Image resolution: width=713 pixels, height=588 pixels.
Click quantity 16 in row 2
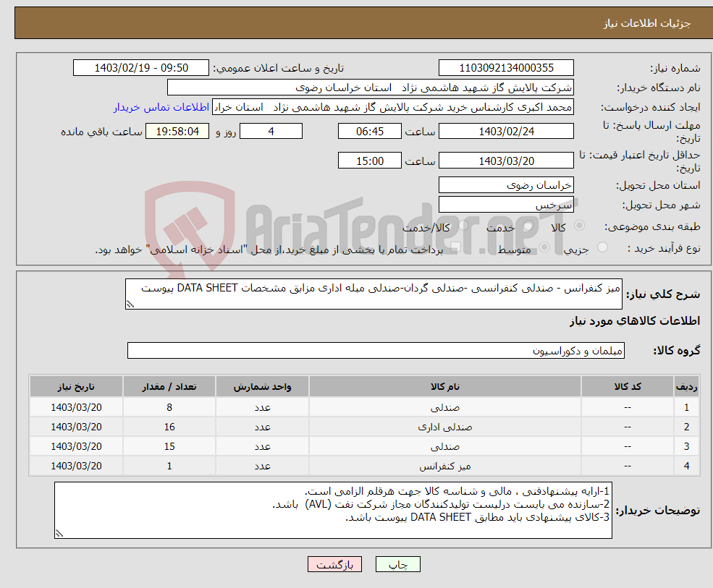[x=169, y=427]
